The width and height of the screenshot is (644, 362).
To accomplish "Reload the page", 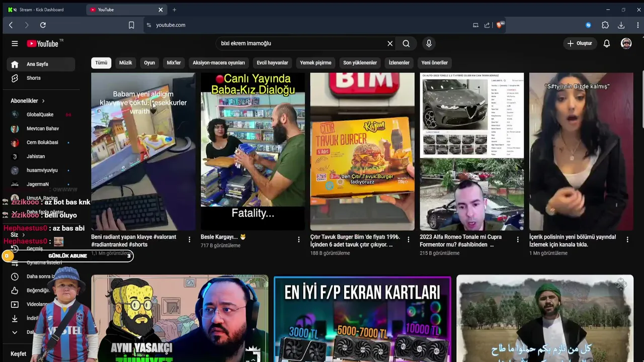I will coord(43,25).
